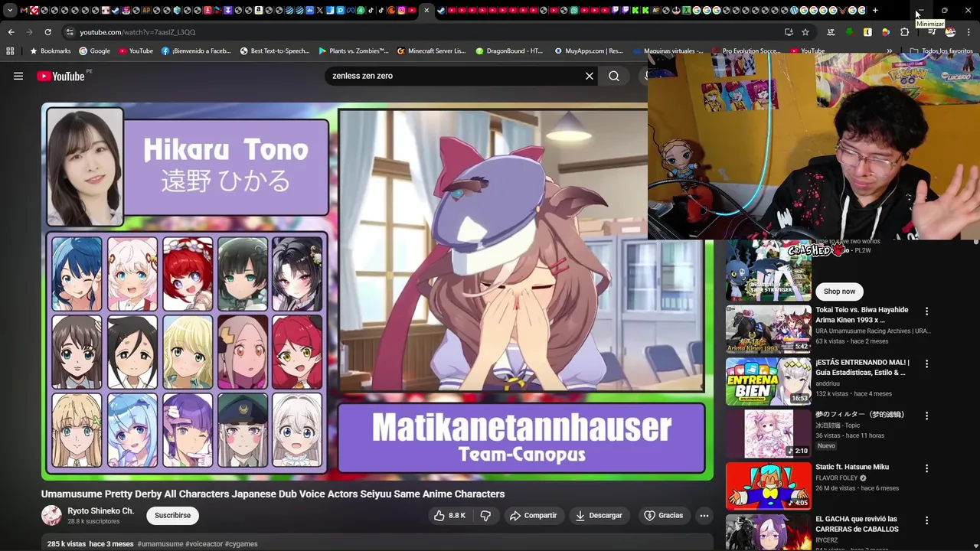Follow the #voiceactor hashtag link
The height and width of the screenshot is (551, 980).
(204, 544)
